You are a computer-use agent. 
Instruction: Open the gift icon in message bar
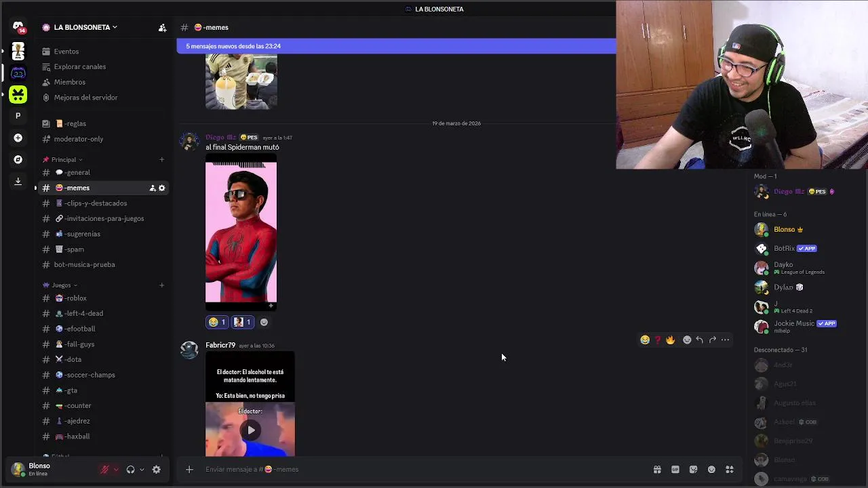pyautogui.click(x=657, y=469)
